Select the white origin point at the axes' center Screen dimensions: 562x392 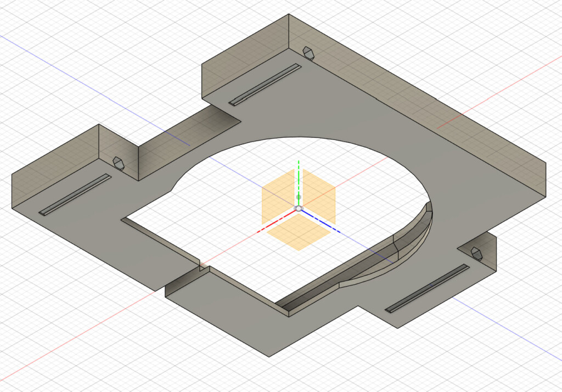click(299, 209)
